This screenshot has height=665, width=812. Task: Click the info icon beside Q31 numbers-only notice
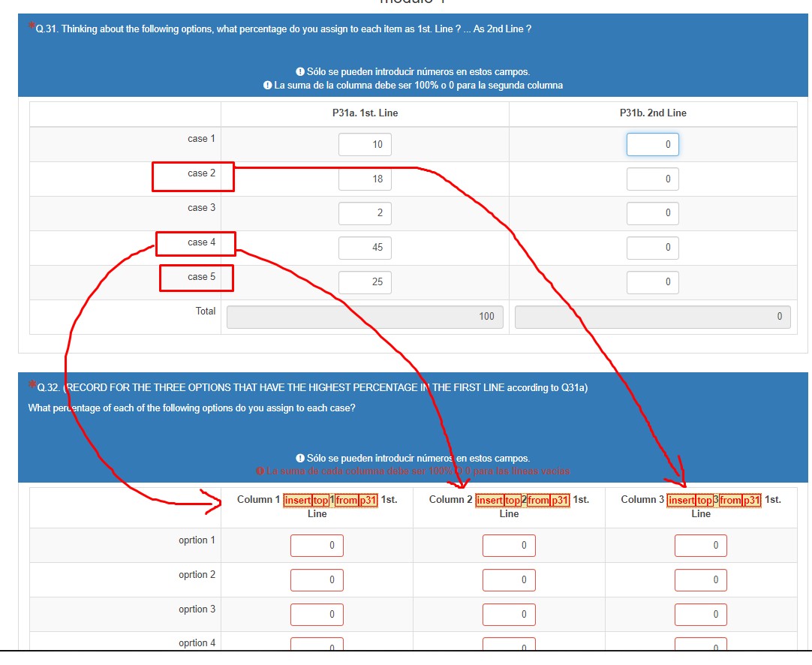[300, 72]
